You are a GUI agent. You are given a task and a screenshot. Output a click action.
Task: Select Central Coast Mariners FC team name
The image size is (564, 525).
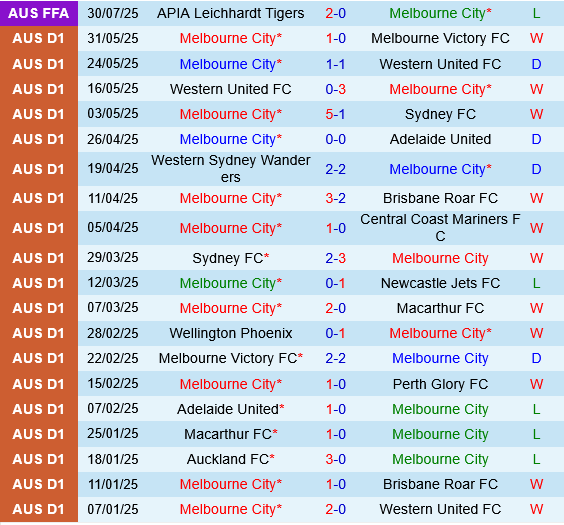coord(440,228)
